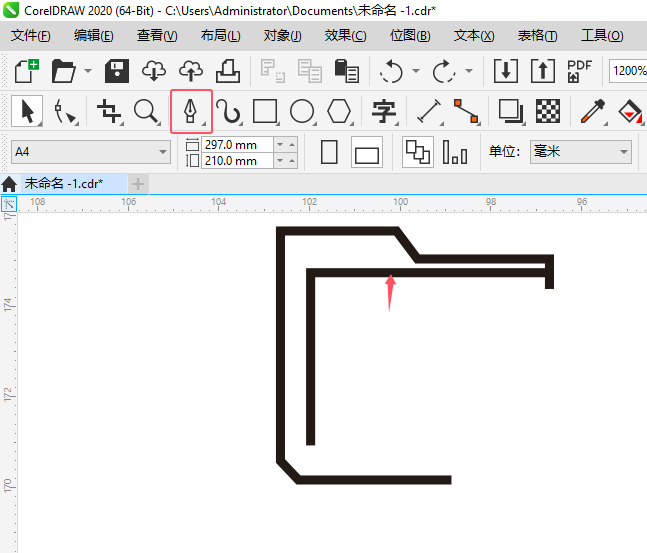Click the 1200% zoom level field
Screen dimensions: 647x553
[x=628, y=71]
